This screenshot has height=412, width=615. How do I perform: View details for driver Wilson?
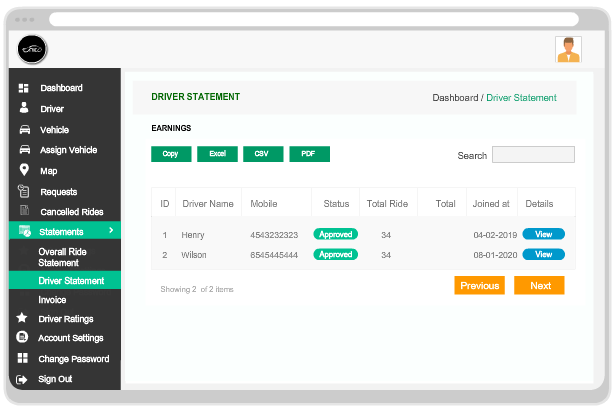543,254
